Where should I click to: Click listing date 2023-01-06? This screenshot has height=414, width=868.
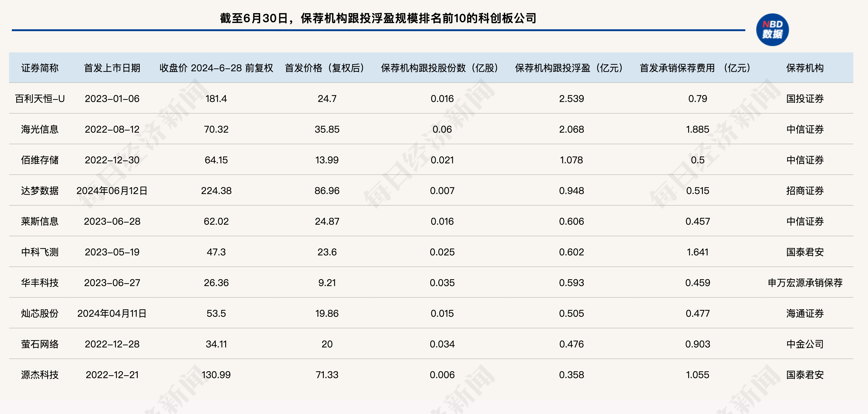(112, 99)
